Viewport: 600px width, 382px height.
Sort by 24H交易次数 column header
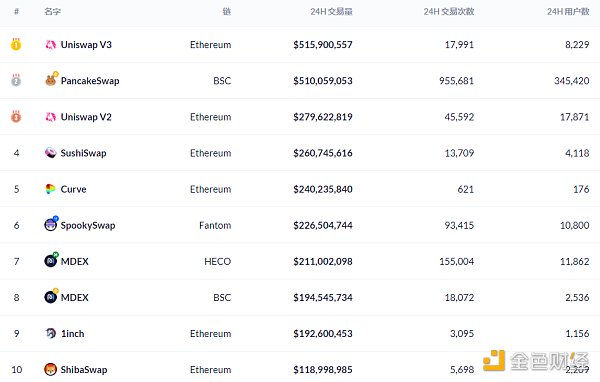(x=449, y=11)
